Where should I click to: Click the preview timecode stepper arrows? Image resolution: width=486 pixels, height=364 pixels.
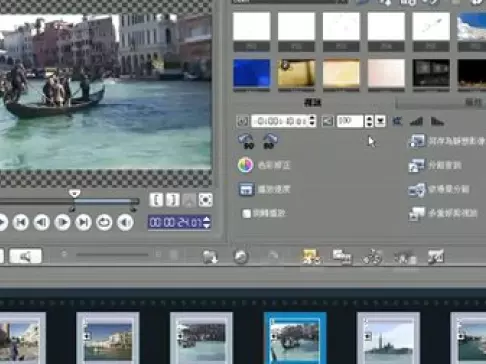point(207,222)
